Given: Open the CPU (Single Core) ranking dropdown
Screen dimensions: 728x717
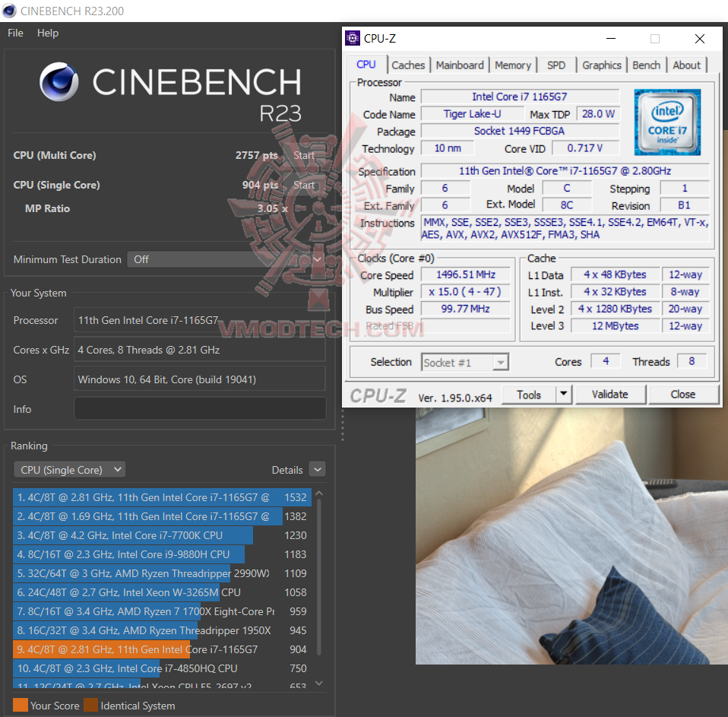Looking at the screenshot, I should (x=70, y=470).
